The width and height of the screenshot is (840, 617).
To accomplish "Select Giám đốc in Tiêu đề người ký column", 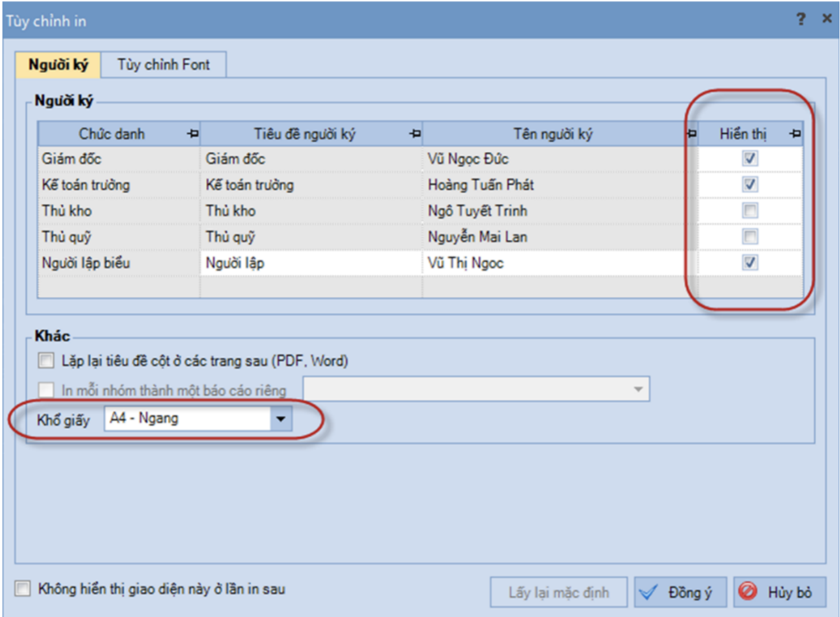I will coord(311,158).
